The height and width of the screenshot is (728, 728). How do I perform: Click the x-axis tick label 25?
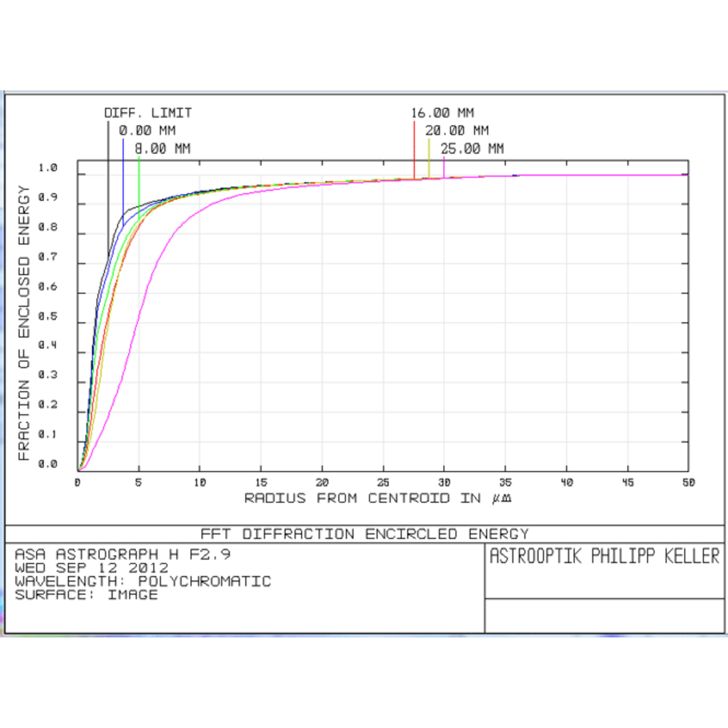click(383, 483)
